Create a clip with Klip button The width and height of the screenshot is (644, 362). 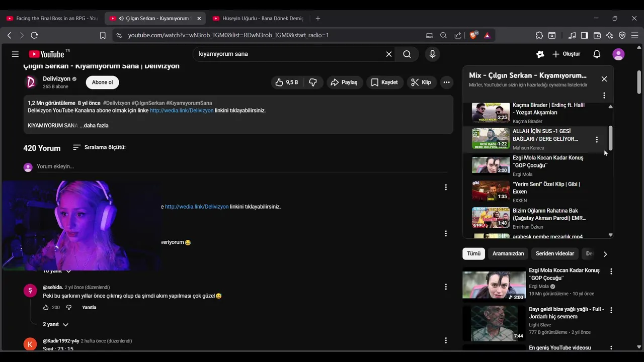point(421,82)
